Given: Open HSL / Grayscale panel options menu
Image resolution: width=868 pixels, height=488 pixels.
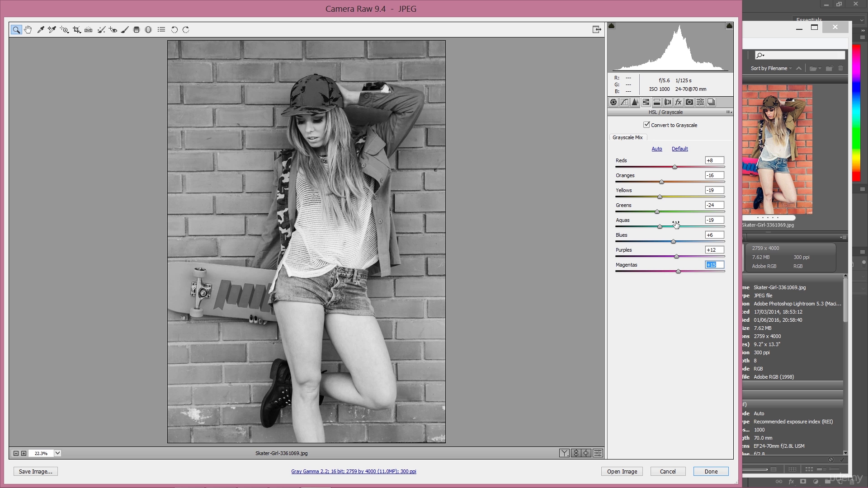Looking at the screenshot, I should pos(729,112).
